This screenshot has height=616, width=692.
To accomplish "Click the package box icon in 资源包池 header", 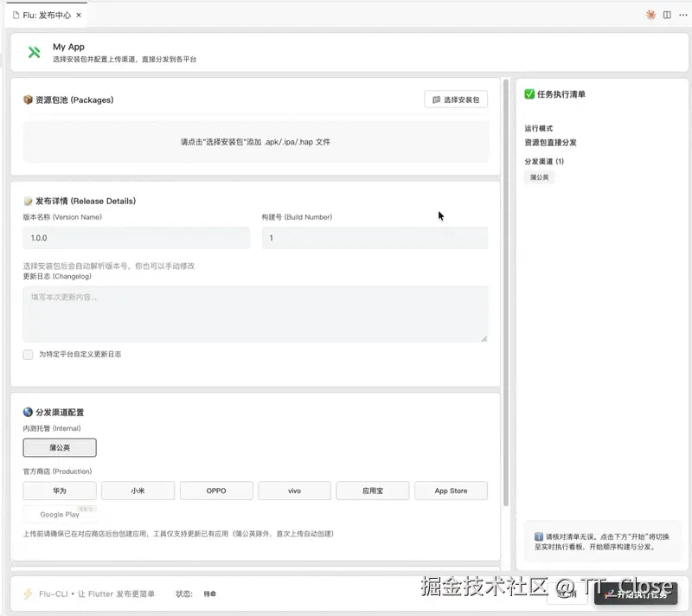I will pyautogui.click(x=28, y=99).
